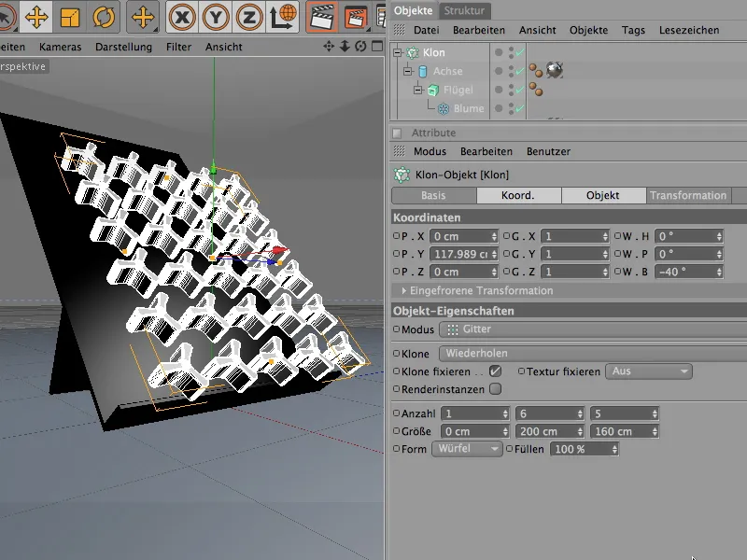Select the Rotate tool

click(103, 17)
